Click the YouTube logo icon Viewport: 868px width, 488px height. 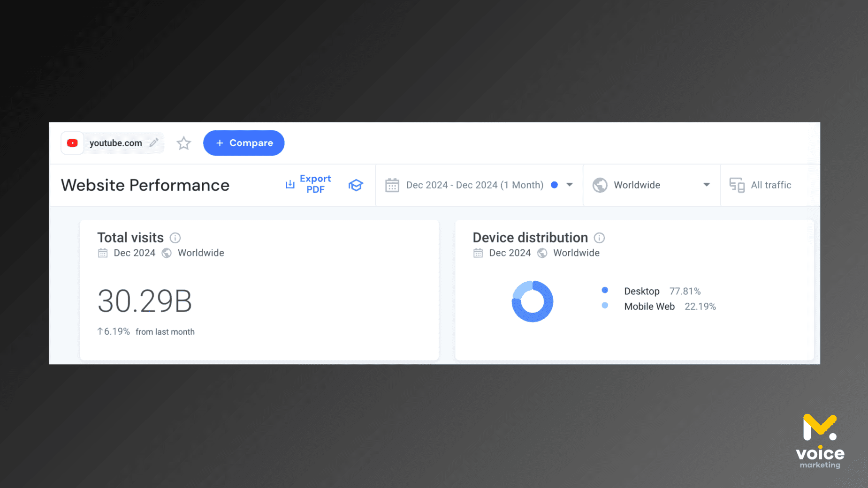tap(72, 143)
